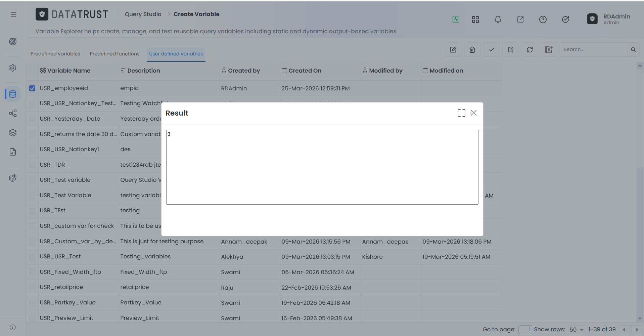Close the Result dialog
Viewport: 644px width, 336px height.
(x=473, y=113)
